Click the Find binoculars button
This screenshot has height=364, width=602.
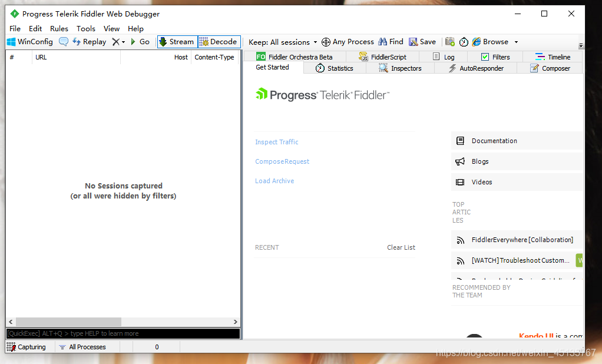coord(391,42)
